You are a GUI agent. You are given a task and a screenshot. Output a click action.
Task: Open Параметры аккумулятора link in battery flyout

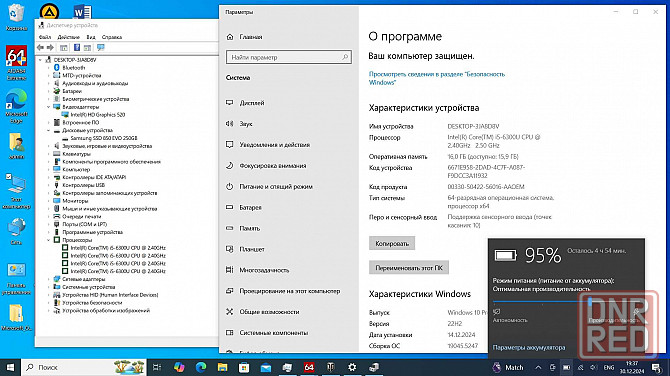pyautogui.click(x=529, y=347)
